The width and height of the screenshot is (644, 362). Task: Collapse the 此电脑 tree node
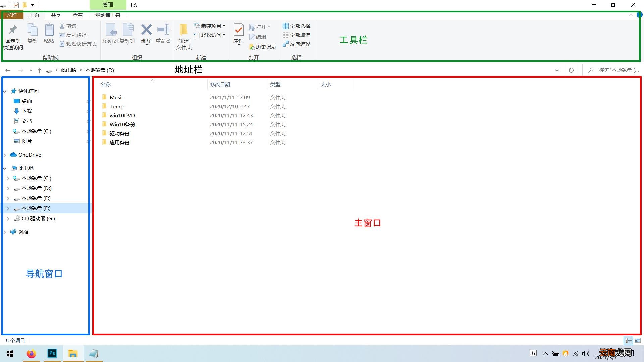tap(5, 168)
